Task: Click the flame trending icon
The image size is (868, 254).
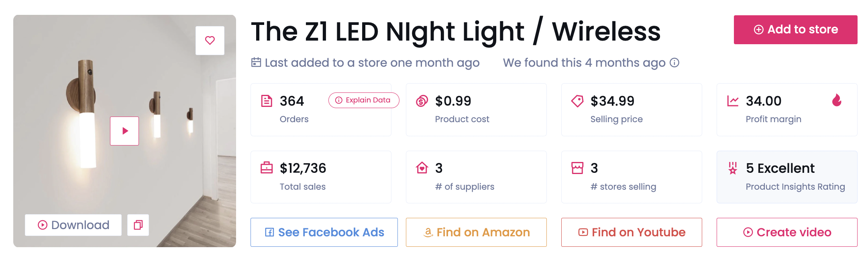Action: pyautogui.click(x=837, y=100)
